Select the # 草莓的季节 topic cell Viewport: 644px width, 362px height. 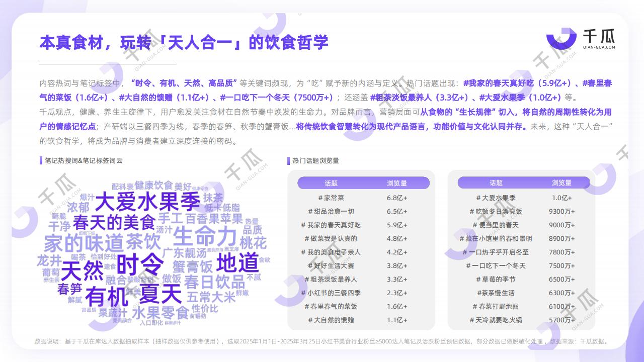[496, 280]
